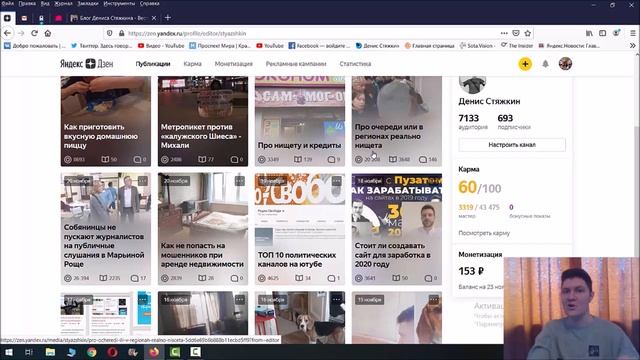Open article Про нищету и кредиты
640x360 pixels.
pyautogui.click(x=300, y=121)
